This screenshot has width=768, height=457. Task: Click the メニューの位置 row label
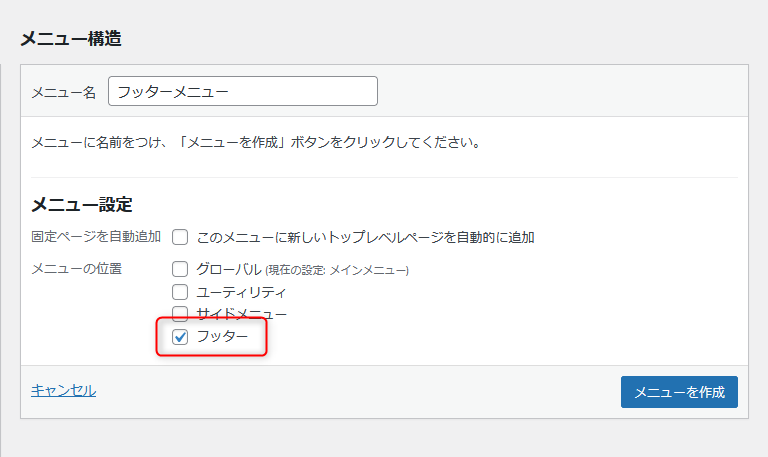(x=76, y=269)
